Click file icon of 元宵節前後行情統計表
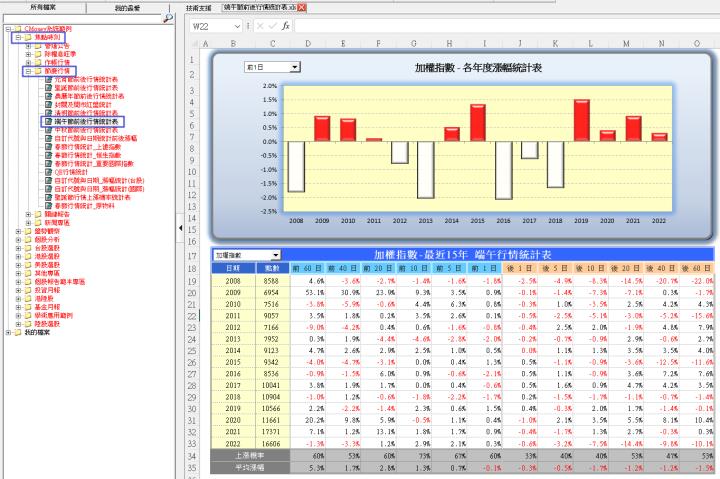Viewport: 720px width, 479px height. click(48, 79)
